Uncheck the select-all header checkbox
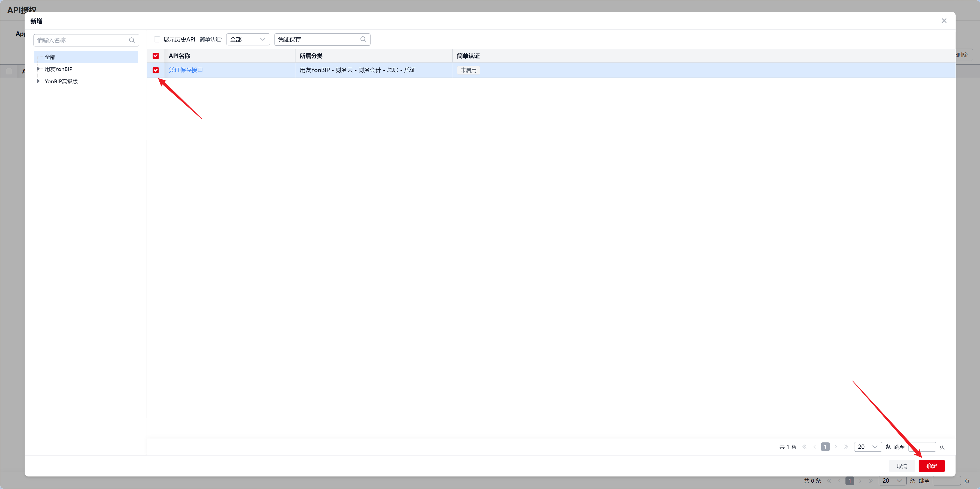Image resolution: width=980 pixels, height=489 pixels. tap(156, 56)
